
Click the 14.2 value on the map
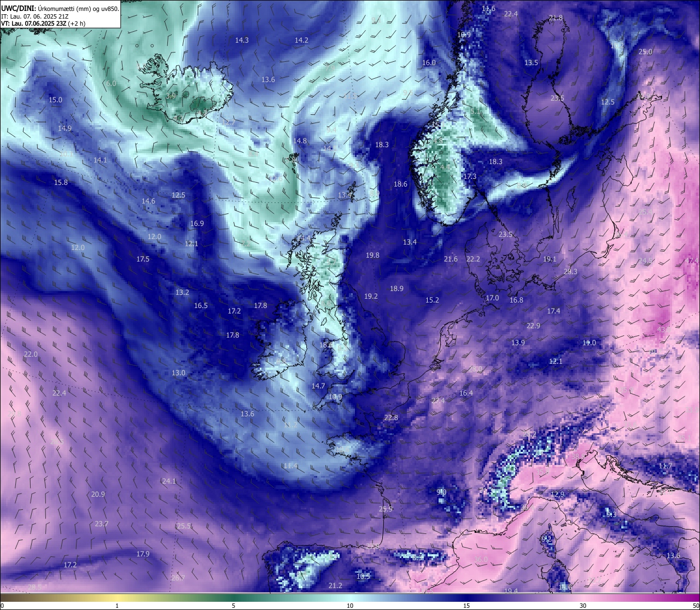[x=301, y=40]
